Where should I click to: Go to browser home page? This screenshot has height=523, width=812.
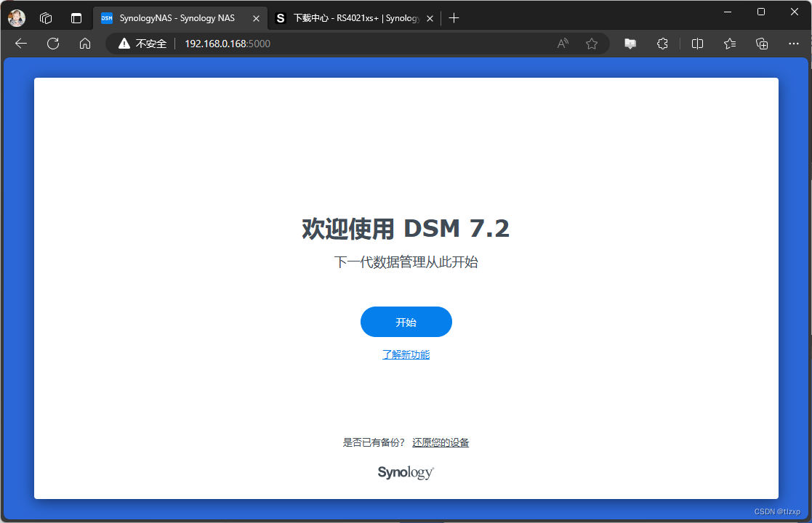point(85,44)
